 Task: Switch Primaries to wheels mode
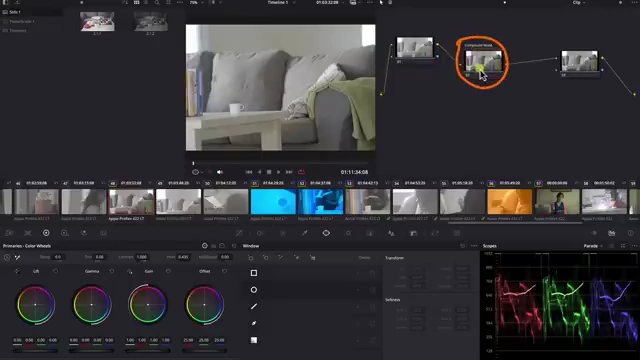pyautogui.click(x=205, y=246)
